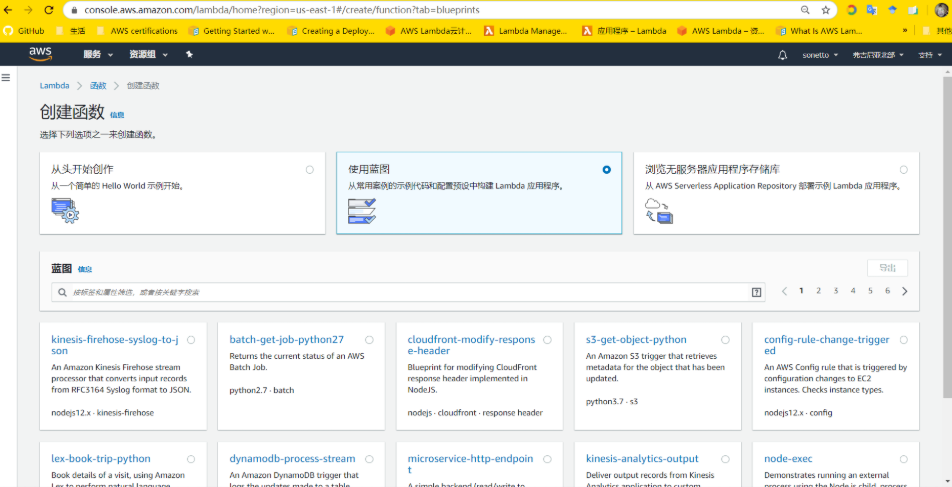Select s3-get-object-python blueprint radio
The width and height of the screenshot is (952, 487).
(x=726, y=340)
